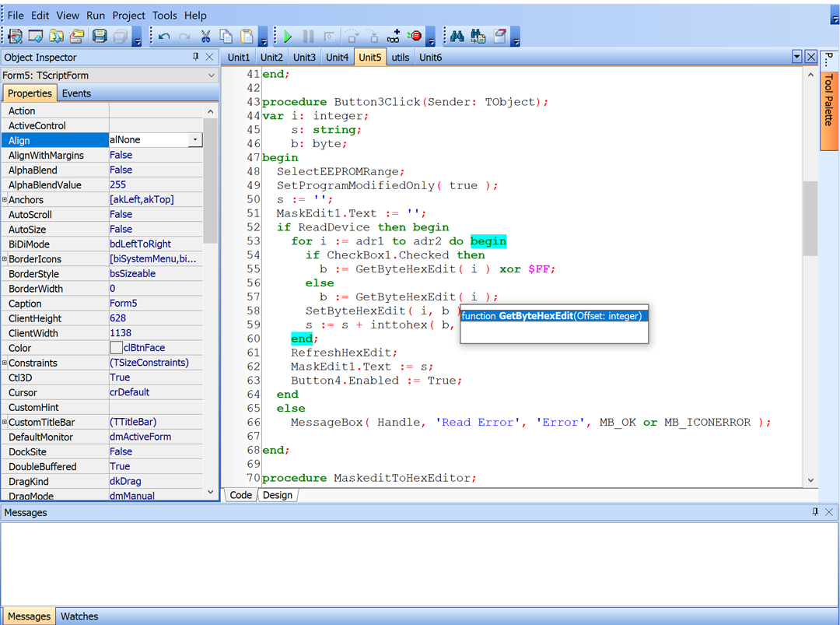Click the Open File folder icon

coord(77,36)
